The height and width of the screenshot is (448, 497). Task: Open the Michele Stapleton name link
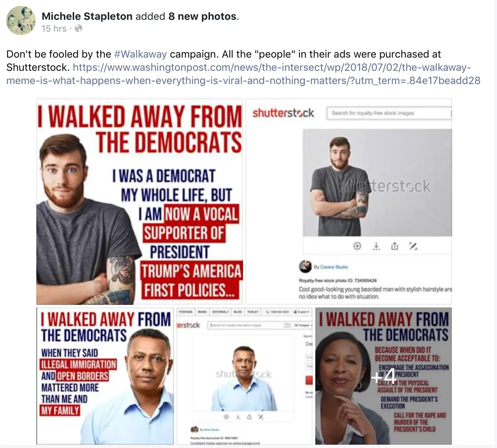coord(87,17)
